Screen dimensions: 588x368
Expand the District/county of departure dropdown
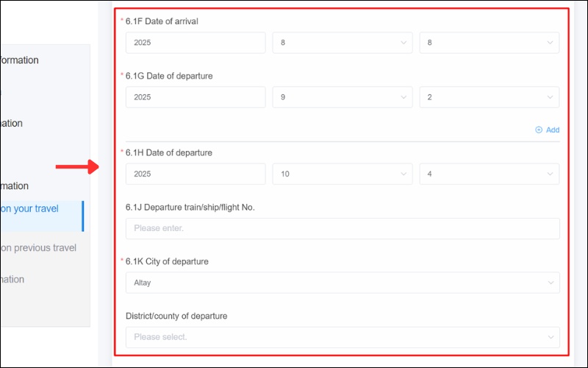pos(342,337)
